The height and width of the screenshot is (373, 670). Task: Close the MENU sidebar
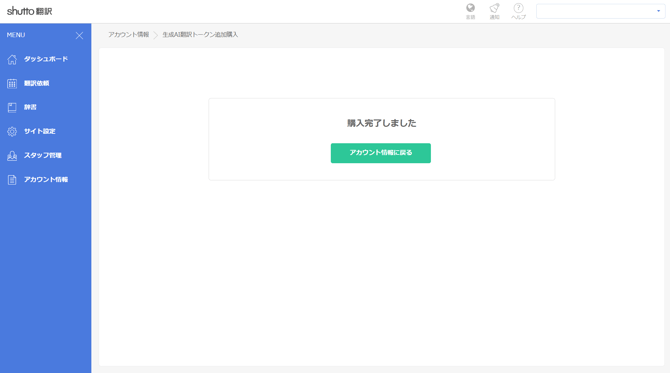79,35
